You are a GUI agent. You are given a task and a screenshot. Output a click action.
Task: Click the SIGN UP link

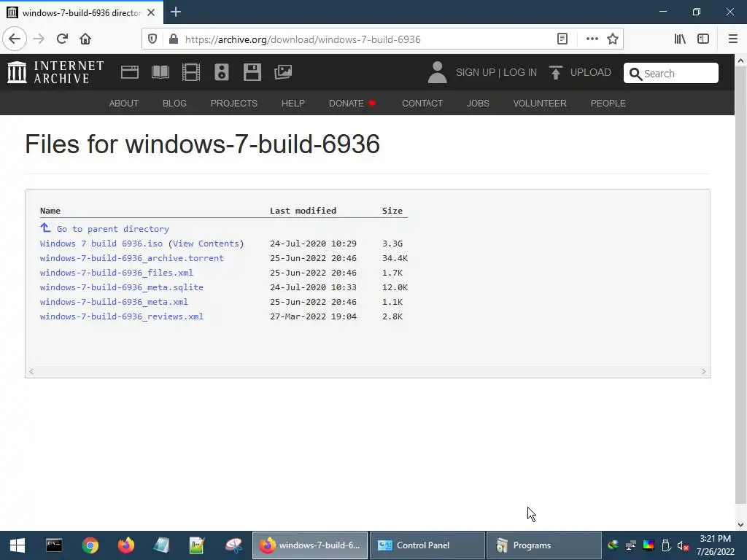(476, 72)
